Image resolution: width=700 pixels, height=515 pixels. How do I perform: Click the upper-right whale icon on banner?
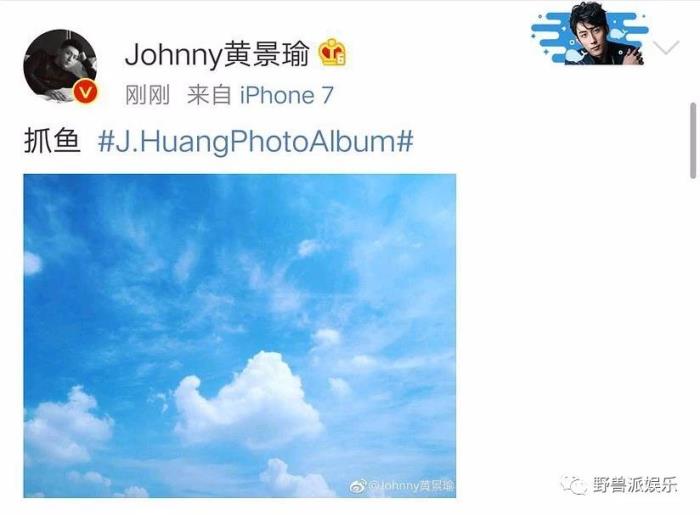pos(618,33)
